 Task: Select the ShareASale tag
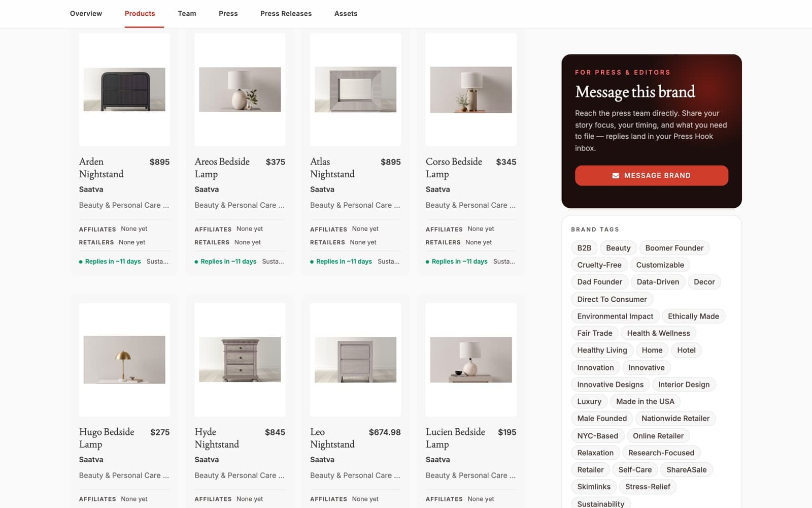click(x=686, y=470)
